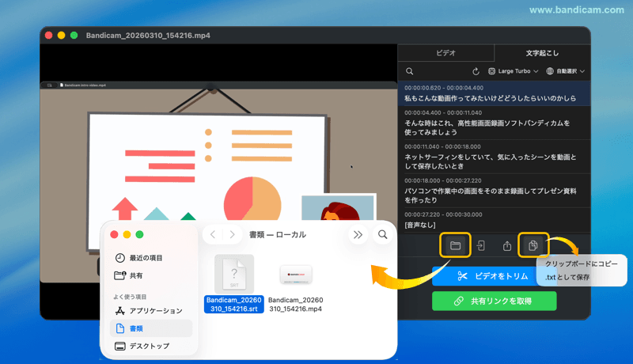This screenshot has height=364, width=633.
Task: Click the copy transcript icon
Action: (533, 245)
